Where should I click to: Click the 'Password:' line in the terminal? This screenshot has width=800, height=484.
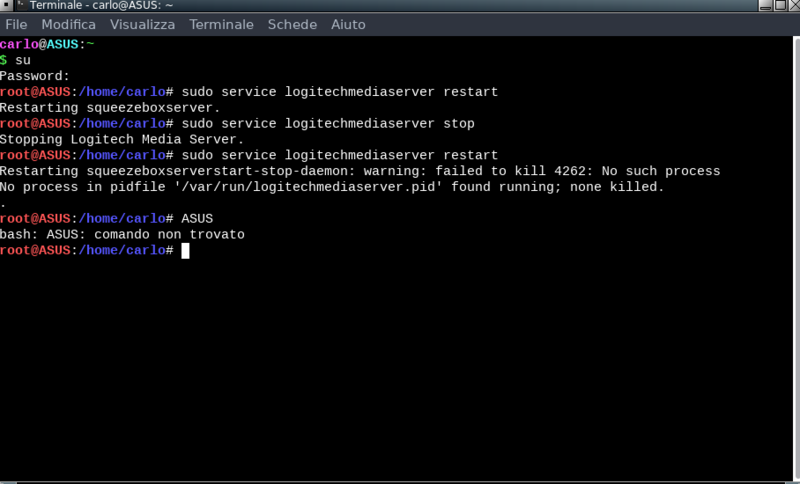point(35,76)
